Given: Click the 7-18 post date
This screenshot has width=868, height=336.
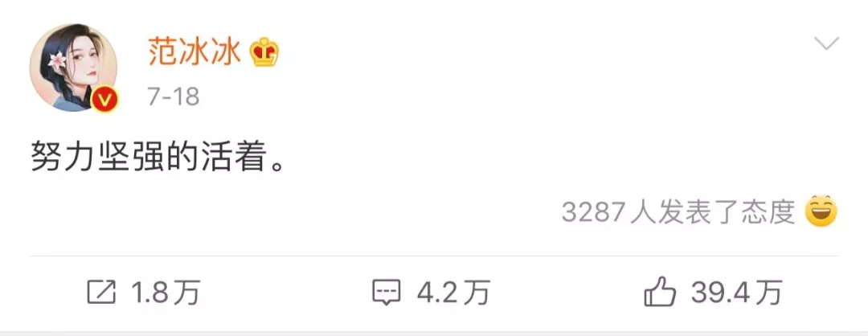Looking at the screenshot, I should pos(174,97).
